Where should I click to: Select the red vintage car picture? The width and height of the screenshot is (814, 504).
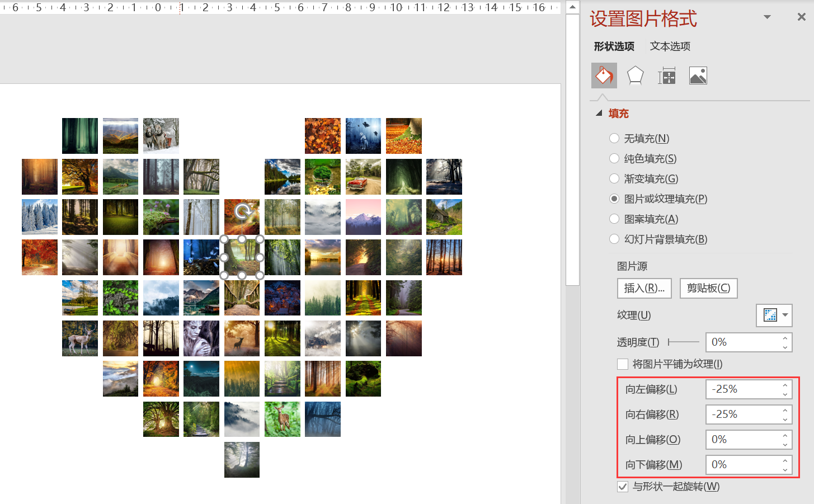pyautogui.click(x=364, y=177)
